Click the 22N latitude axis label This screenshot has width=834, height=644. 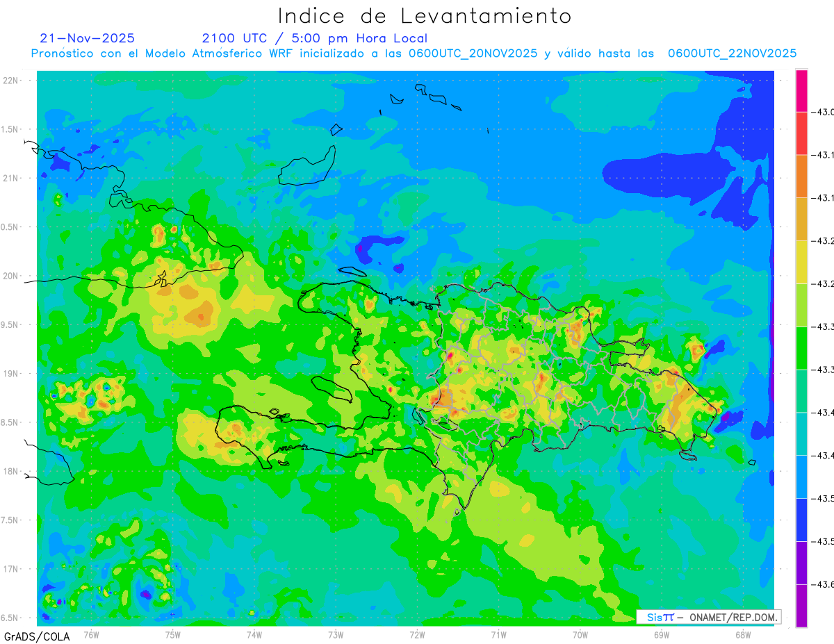tap(10, 81)
